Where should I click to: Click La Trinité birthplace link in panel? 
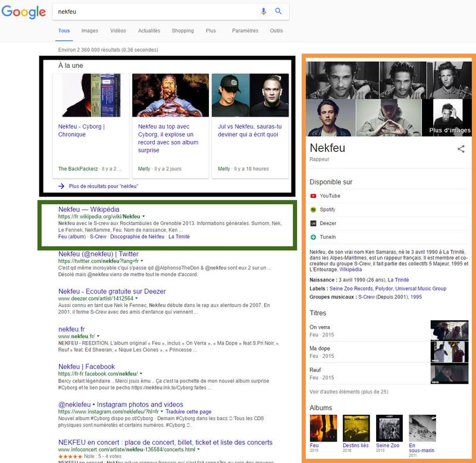click(x=398, y=280)
